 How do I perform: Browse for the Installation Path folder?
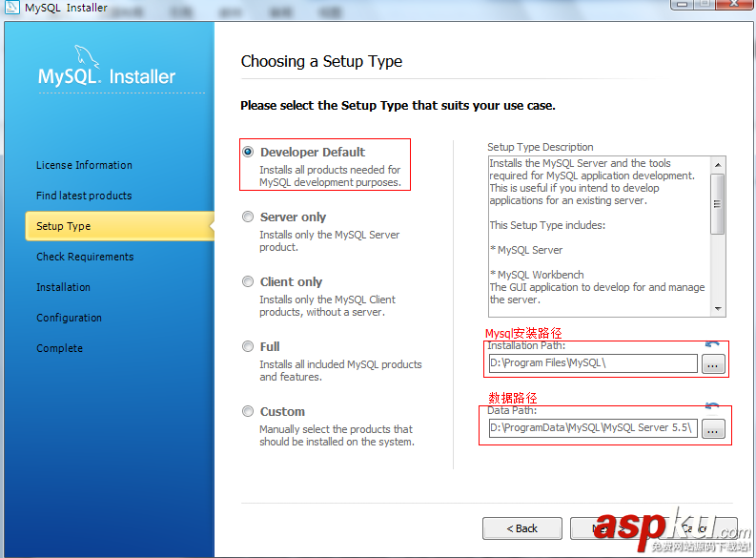point(713,364)
